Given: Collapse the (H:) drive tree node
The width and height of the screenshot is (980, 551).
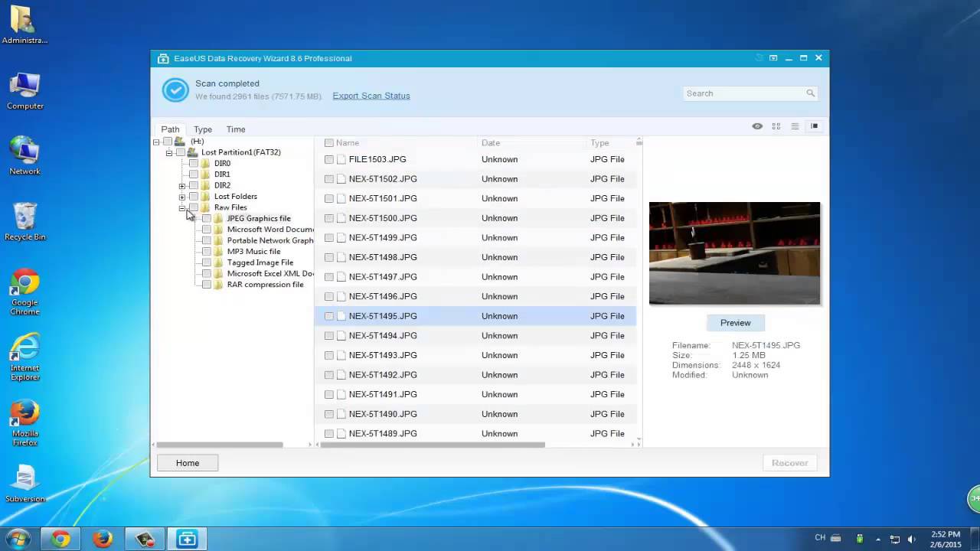Looking at the screenshot, I should tap(156, 142).
